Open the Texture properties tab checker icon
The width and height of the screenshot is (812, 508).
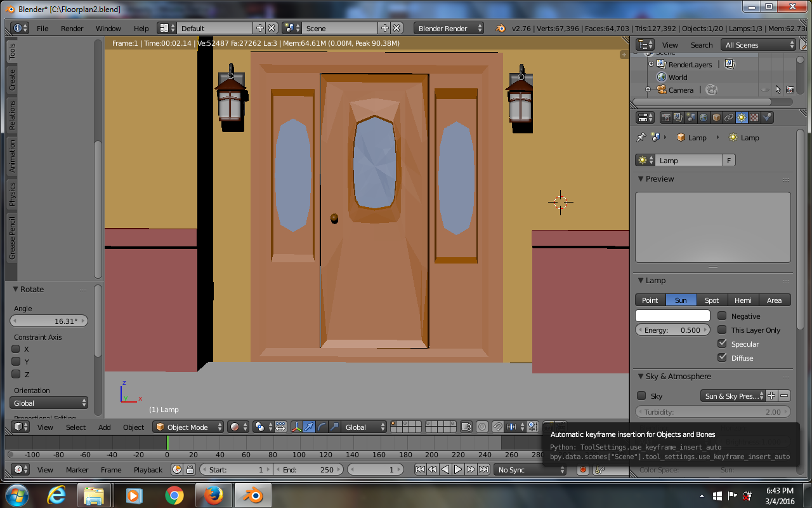(754, 117)
